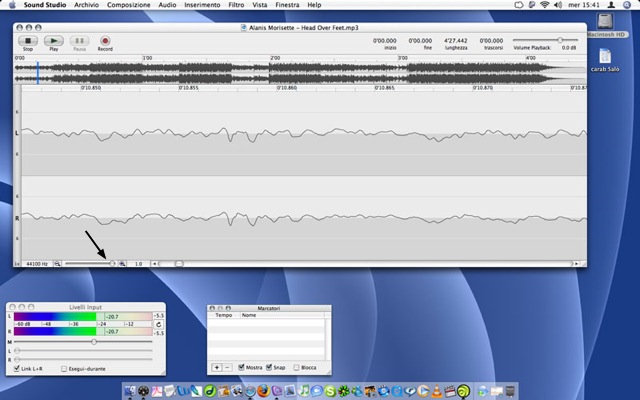Open the Vista menu
The image size is (640, 400).
point(260,5)
